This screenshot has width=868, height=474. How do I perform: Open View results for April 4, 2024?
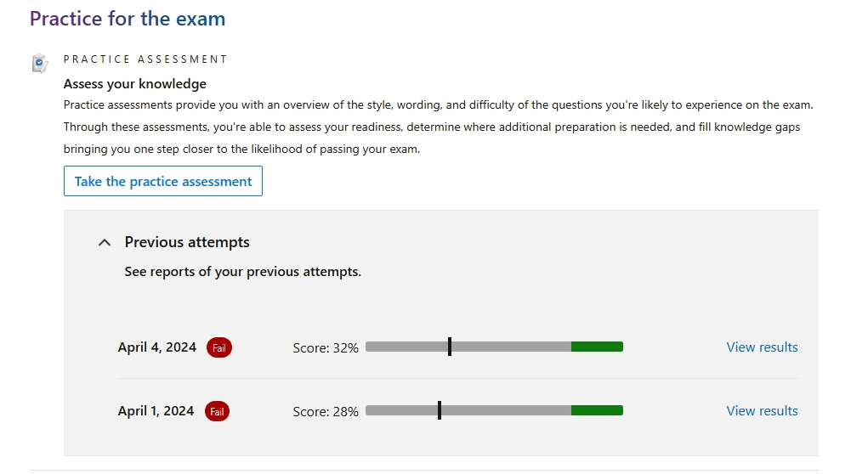762,347
